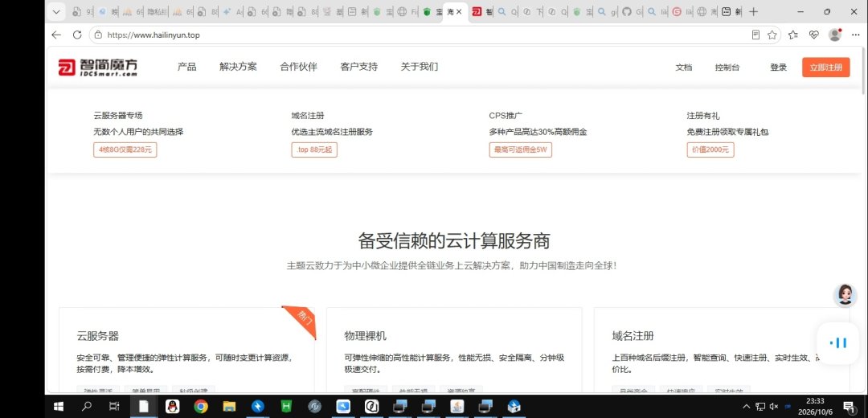
Task: Open the network tray icon
Action: coord(760,407)
